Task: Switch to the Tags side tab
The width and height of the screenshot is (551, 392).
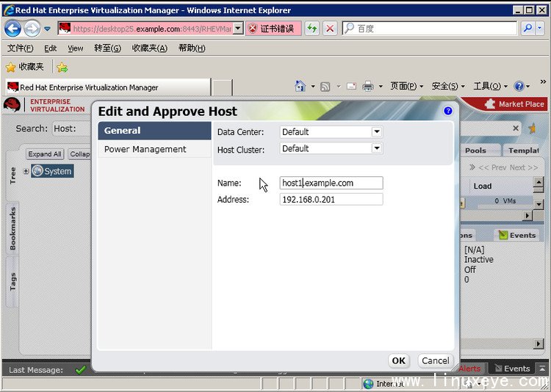Action: click(x=12, y=282)
